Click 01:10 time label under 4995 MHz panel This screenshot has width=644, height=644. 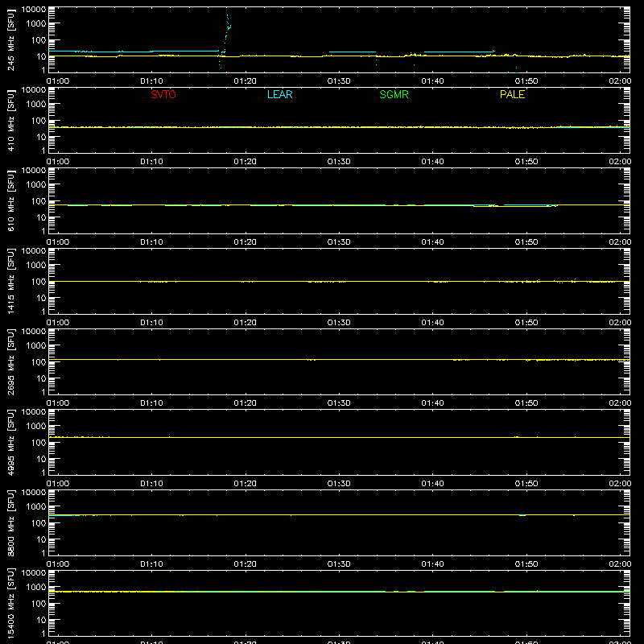(151, 484)
